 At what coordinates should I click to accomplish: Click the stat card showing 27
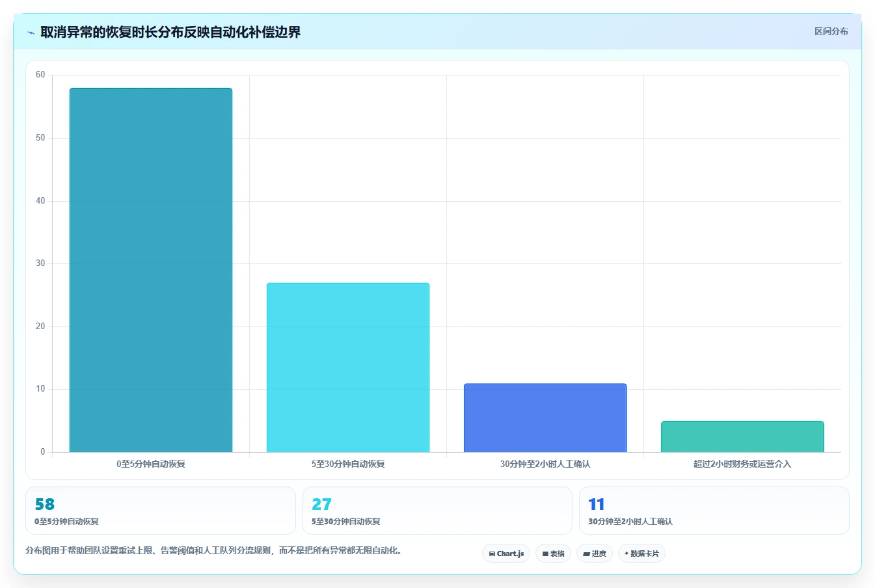click(x=437, y=511)
